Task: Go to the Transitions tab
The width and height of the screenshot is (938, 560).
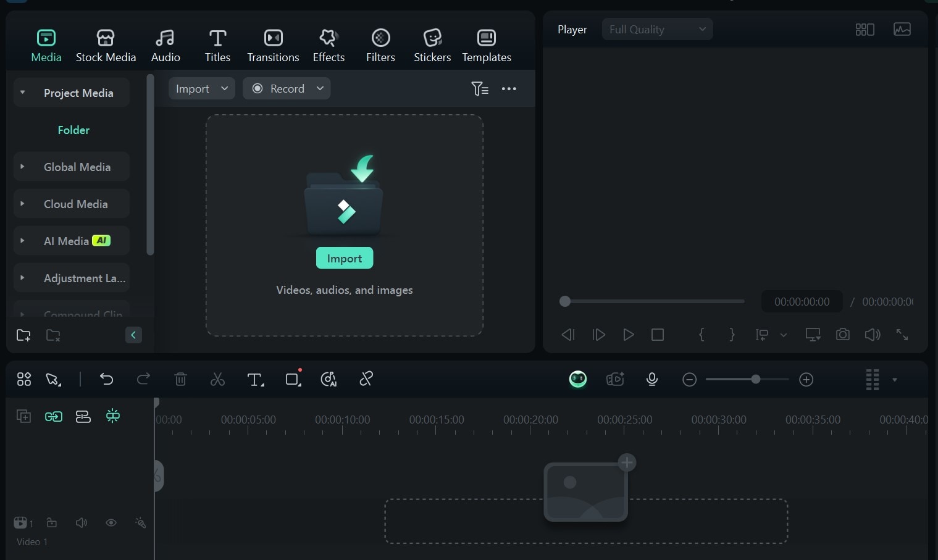Action: tap(273, 46)
